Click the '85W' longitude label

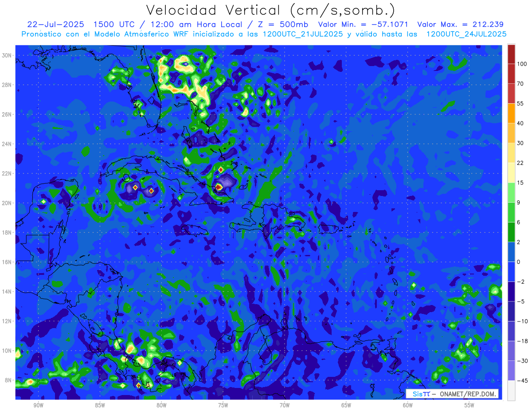(100, 406)
